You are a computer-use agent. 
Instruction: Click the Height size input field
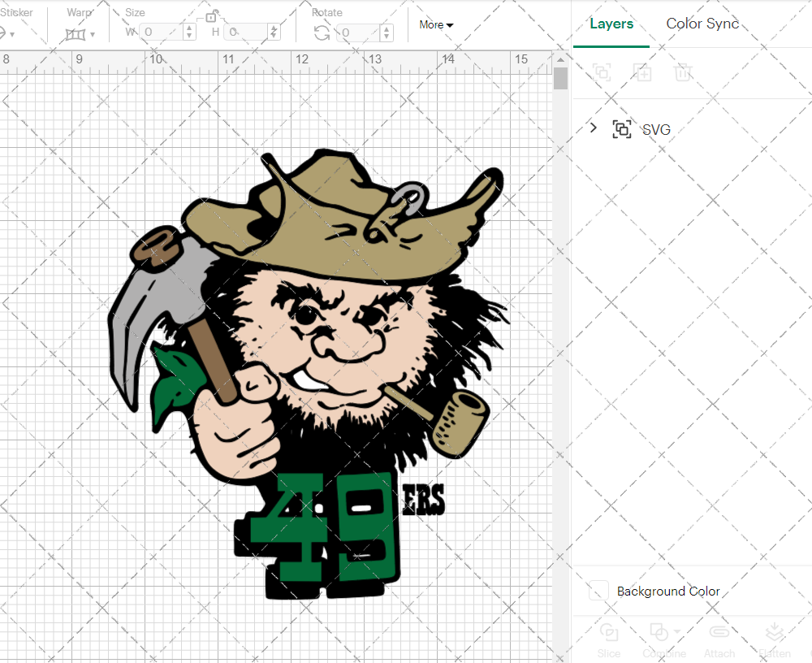coord(247,32)
